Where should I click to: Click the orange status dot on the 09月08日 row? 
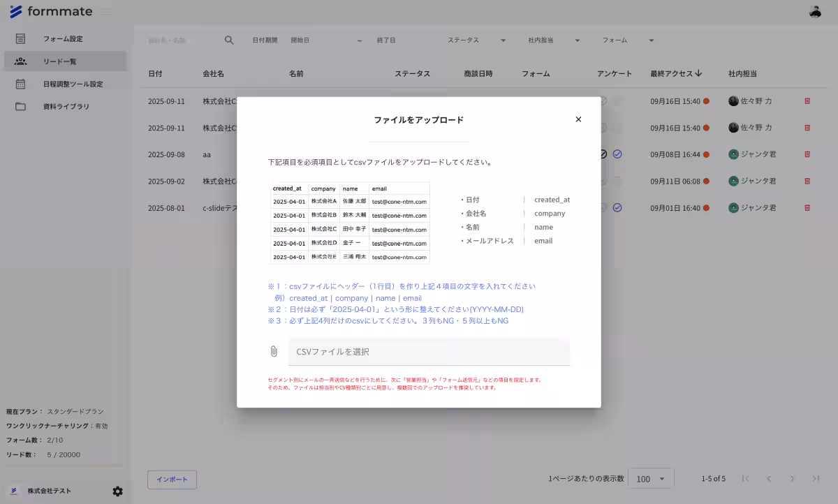tap(705, 154)
